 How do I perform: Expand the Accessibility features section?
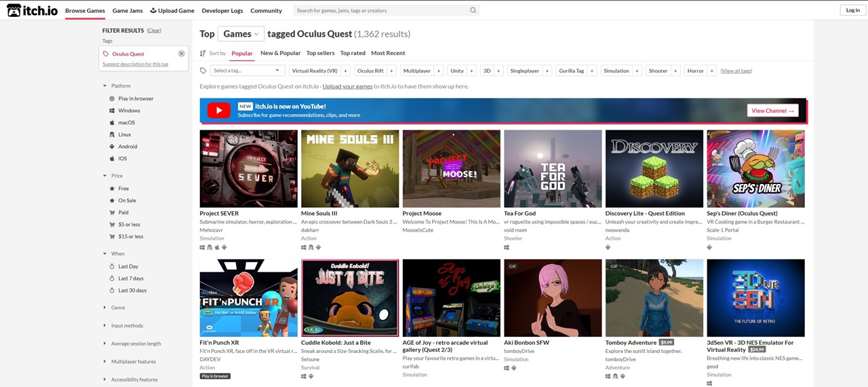130,380
